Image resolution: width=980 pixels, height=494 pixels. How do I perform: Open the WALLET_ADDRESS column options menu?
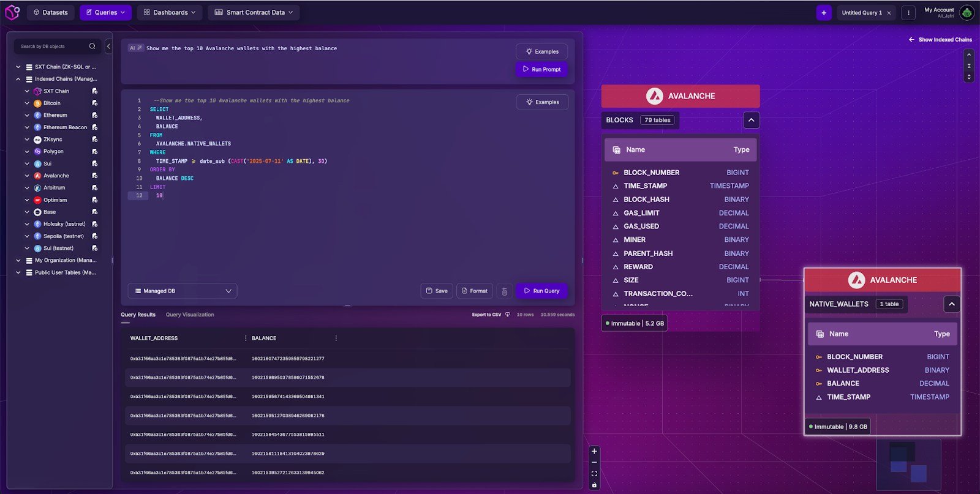(246, 338)
